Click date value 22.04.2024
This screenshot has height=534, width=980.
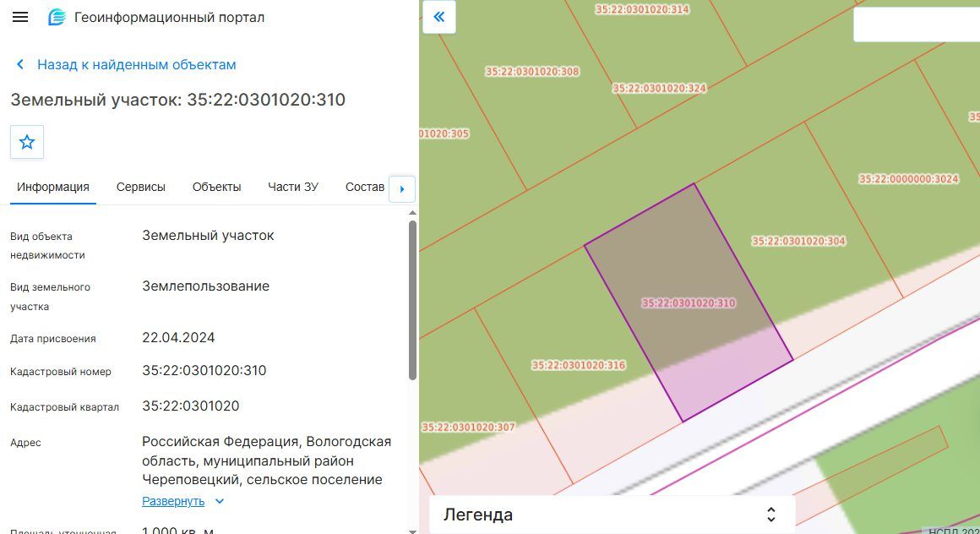pos(179,338)
